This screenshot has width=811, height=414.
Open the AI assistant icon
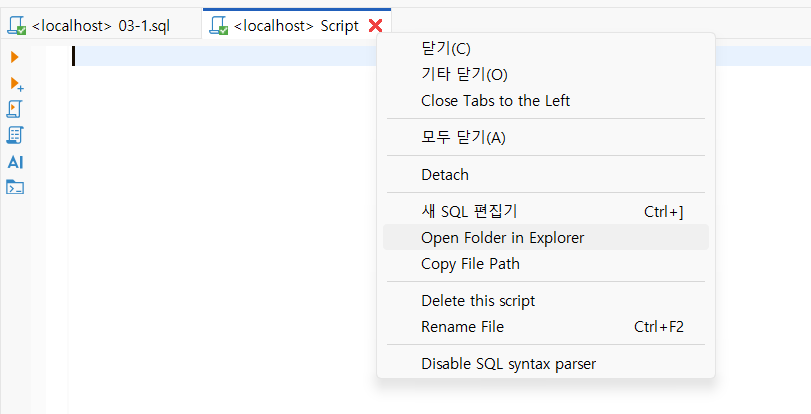pyautogui.click(x=15, y=161)
